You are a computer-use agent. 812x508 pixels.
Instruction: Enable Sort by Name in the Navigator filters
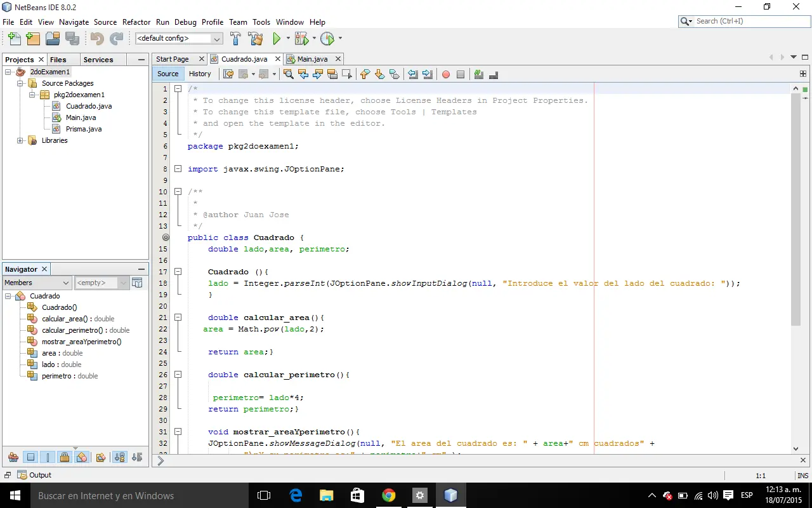(120, 457)
